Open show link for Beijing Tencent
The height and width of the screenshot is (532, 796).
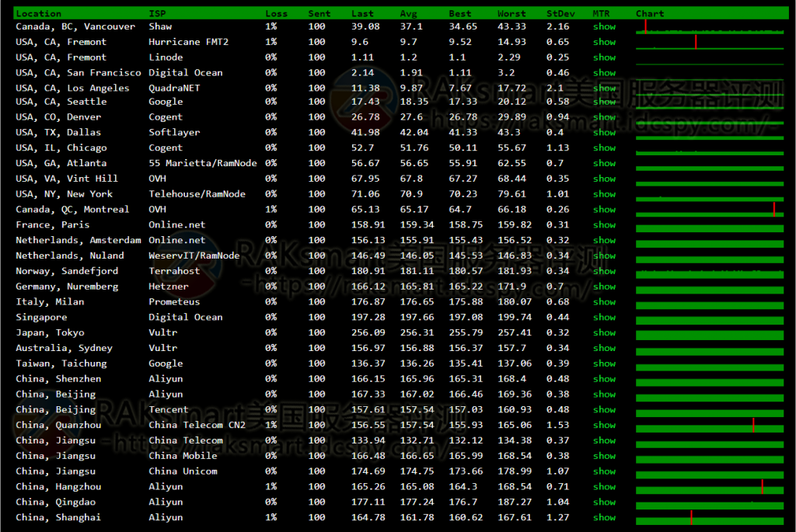604,409
